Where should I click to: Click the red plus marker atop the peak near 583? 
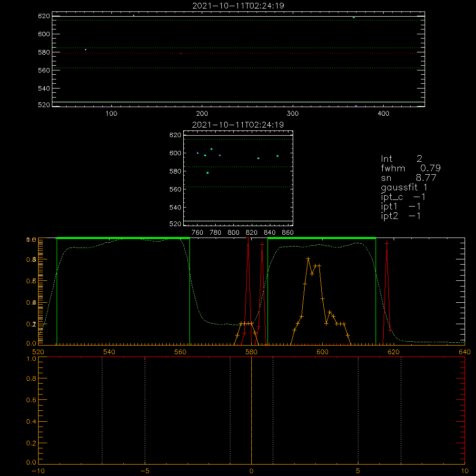(x=262, y=244)
